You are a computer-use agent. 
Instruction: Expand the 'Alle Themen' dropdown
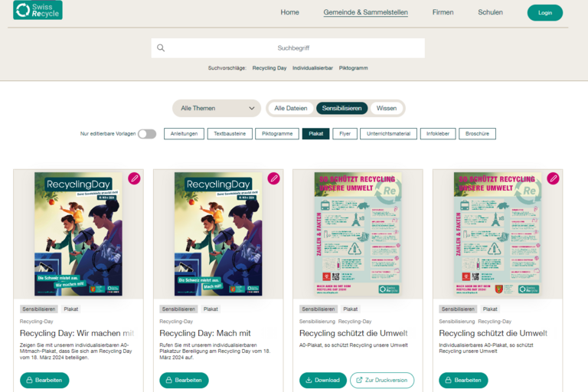[x=217, y=109]
